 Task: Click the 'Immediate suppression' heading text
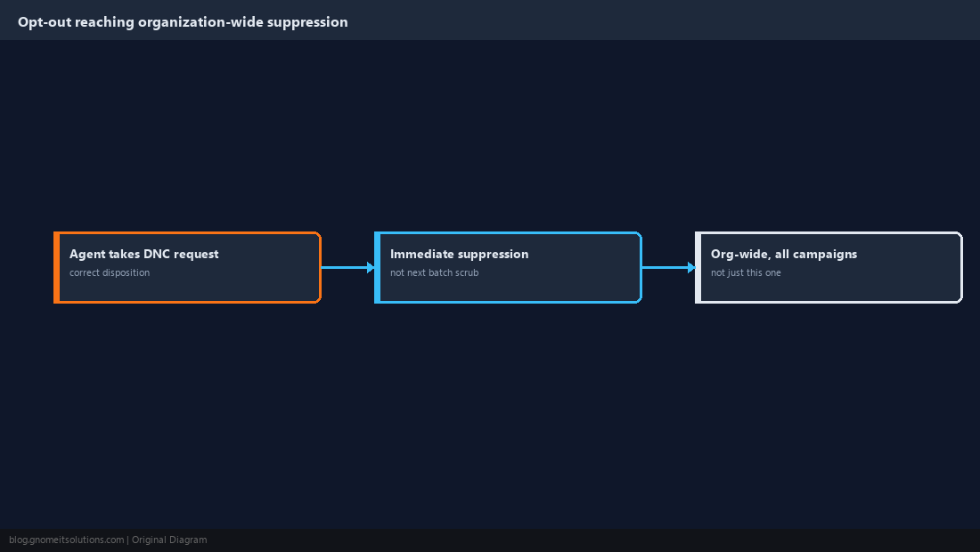[460, 254]
